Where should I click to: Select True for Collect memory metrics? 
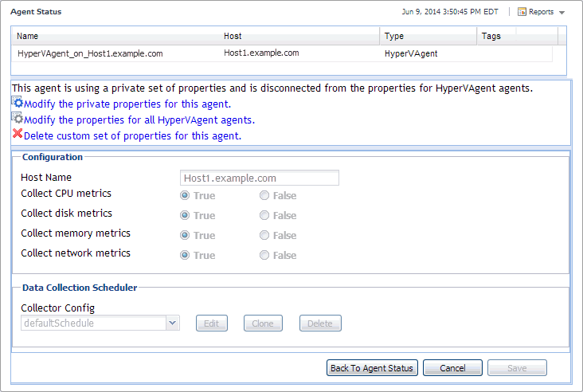coord(185,235)
